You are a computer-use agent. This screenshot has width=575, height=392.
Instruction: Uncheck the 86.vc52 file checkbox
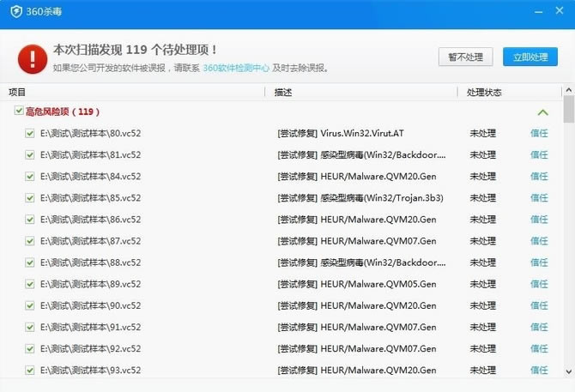pyautogui.click(x=30, y=220)
